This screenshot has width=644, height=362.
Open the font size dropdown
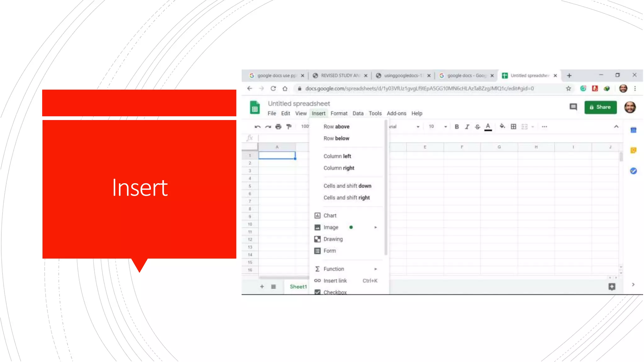point(445,127)
